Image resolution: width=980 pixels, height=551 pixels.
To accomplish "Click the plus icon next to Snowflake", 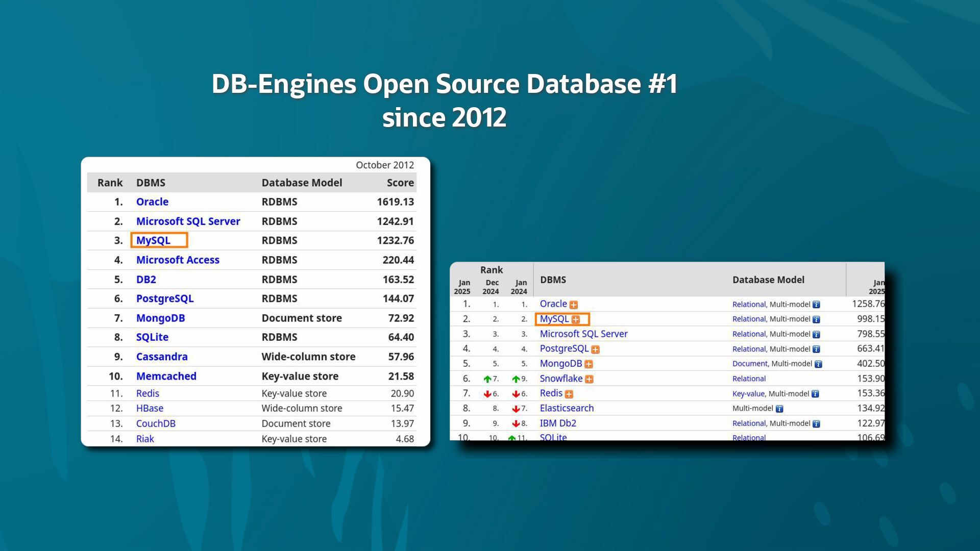I will click(x=589, y=379).
